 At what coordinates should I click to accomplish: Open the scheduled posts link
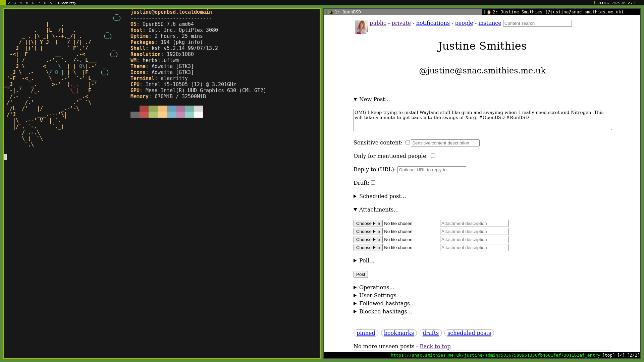469,333
